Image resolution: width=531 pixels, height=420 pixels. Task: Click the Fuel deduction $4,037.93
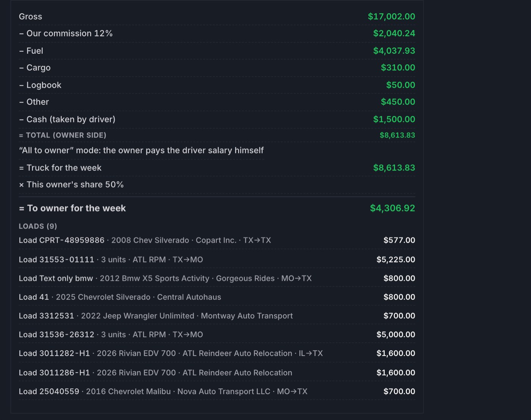(394, 50)
